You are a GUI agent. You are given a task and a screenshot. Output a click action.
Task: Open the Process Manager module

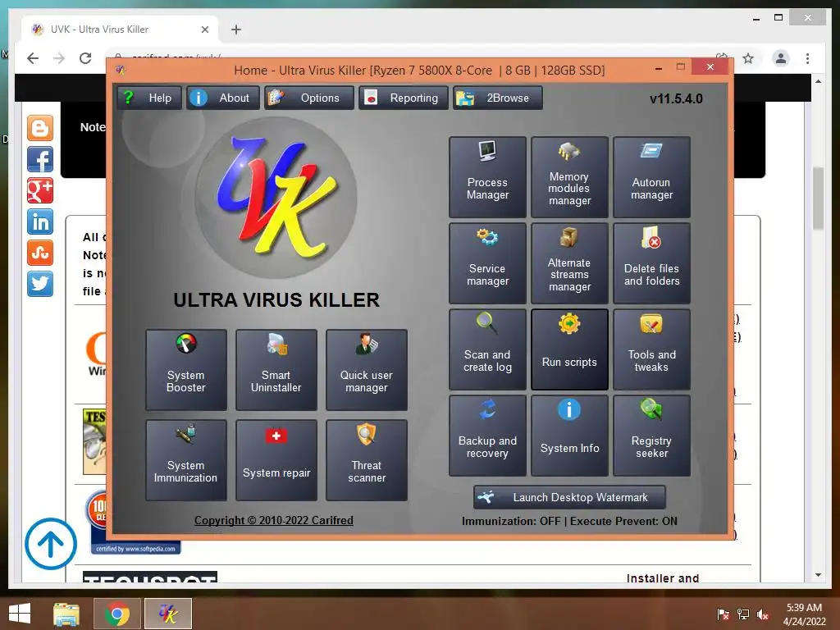(x=487, y=177)
